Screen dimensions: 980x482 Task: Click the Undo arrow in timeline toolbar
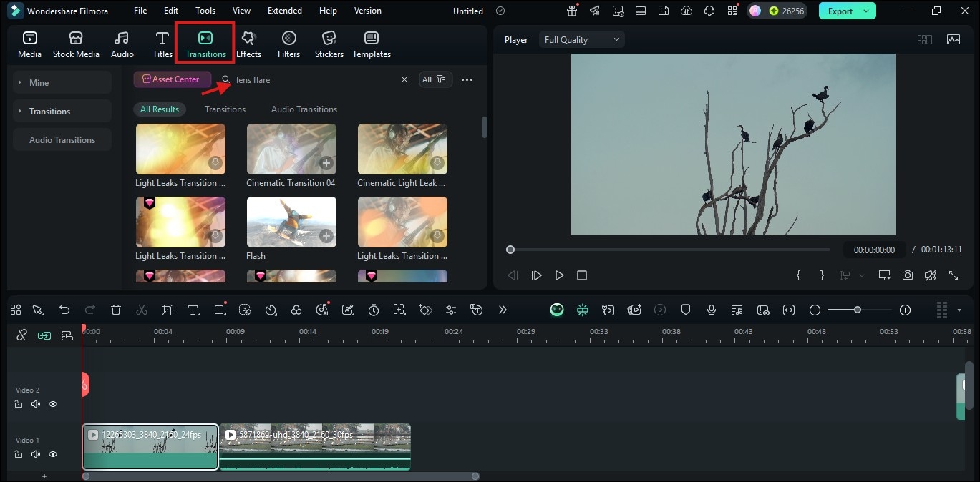[64, 310]
